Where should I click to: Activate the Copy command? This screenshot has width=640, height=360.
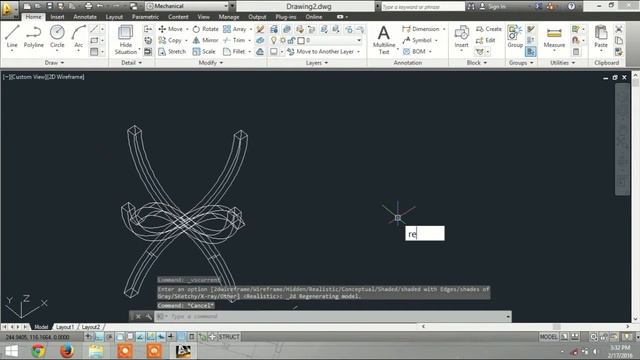coord(170,40)
